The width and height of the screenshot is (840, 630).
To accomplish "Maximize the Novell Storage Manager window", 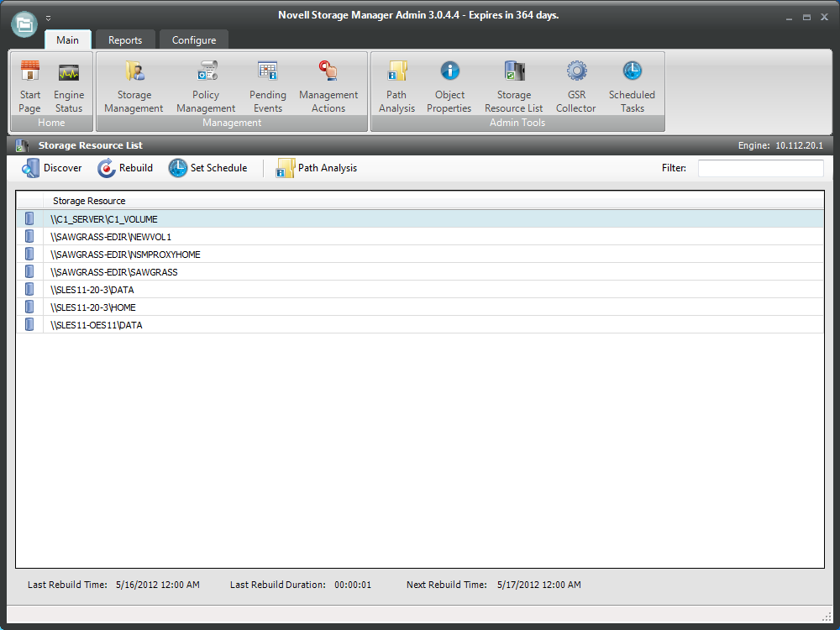I will 806,18.
